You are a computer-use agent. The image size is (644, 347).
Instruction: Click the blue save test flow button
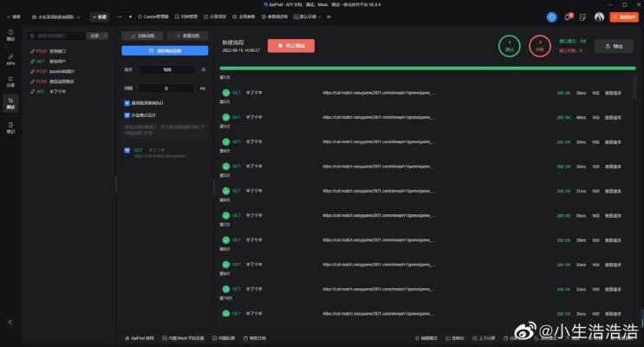165,50
